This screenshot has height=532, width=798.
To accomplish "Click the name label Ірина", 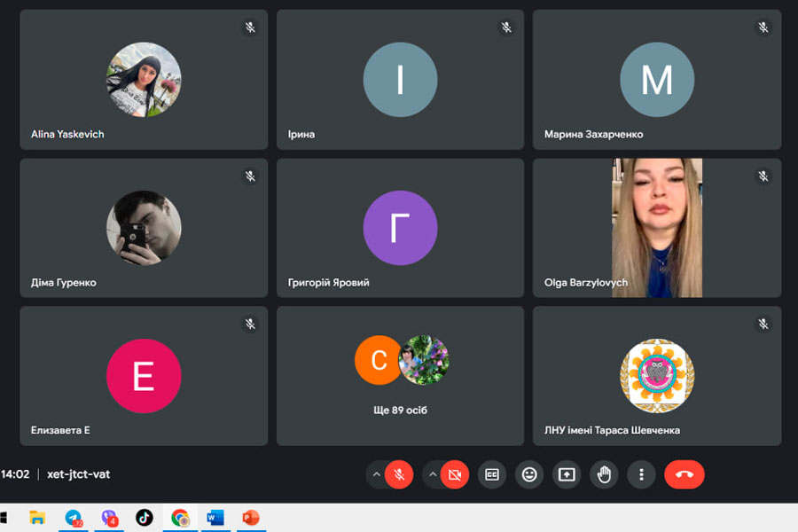I will [x=301, y=135].
